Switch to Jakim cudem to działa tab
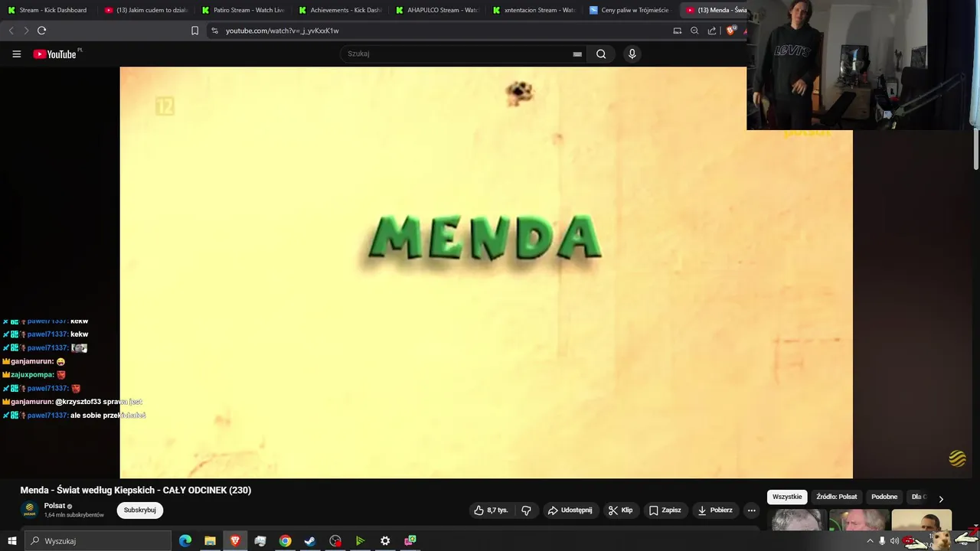This screenshot has width=980, height=551. 145,10
